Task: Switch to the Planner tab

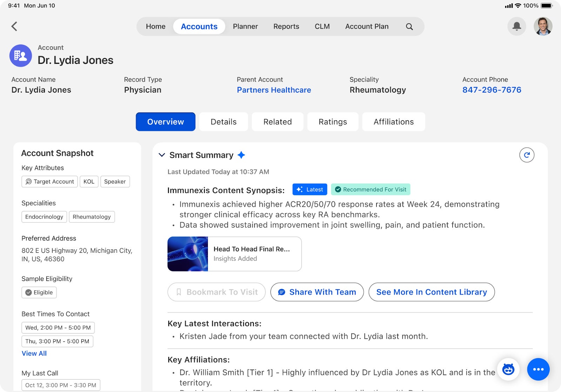Action: (245, 27)
